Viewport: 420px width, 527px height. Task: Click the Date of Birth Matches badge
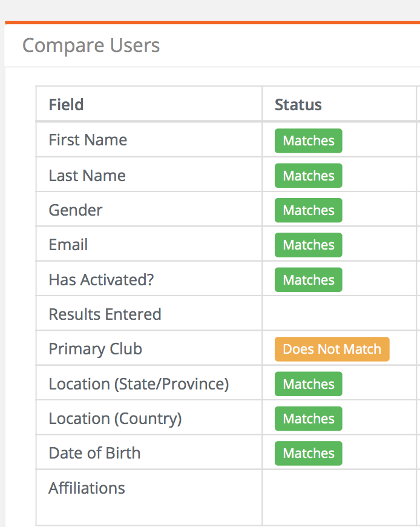[308, 453]
